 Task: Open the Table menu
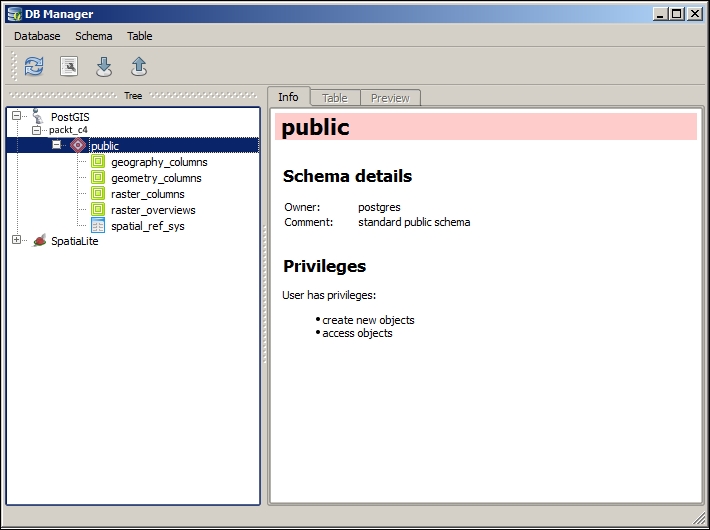[x=139, y=36]
